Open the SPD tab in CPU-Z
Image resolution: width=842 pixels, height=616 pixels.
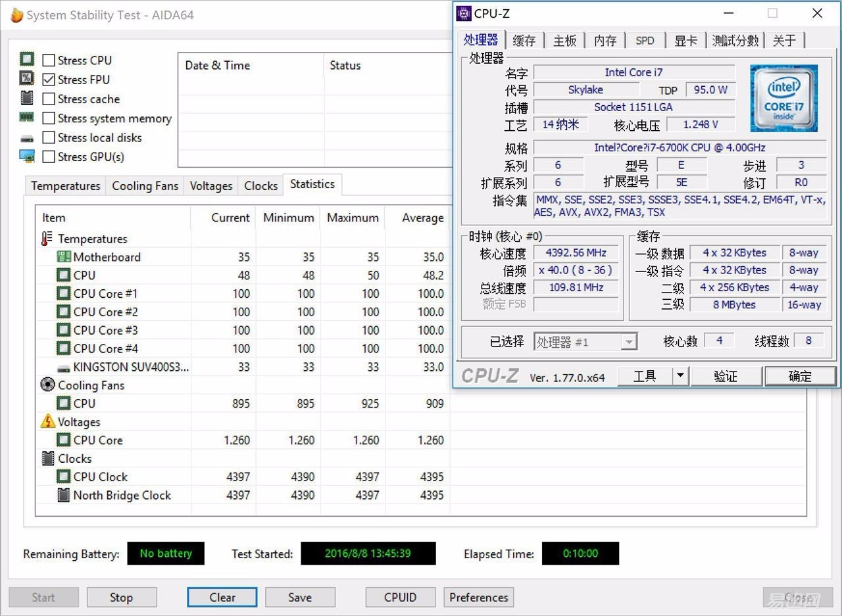point(645,41)
